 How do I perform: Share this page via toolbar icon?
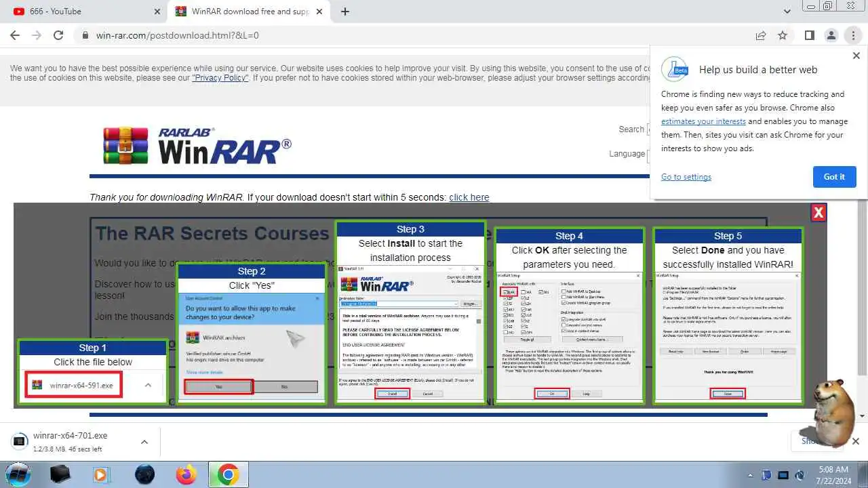(761, 35)
